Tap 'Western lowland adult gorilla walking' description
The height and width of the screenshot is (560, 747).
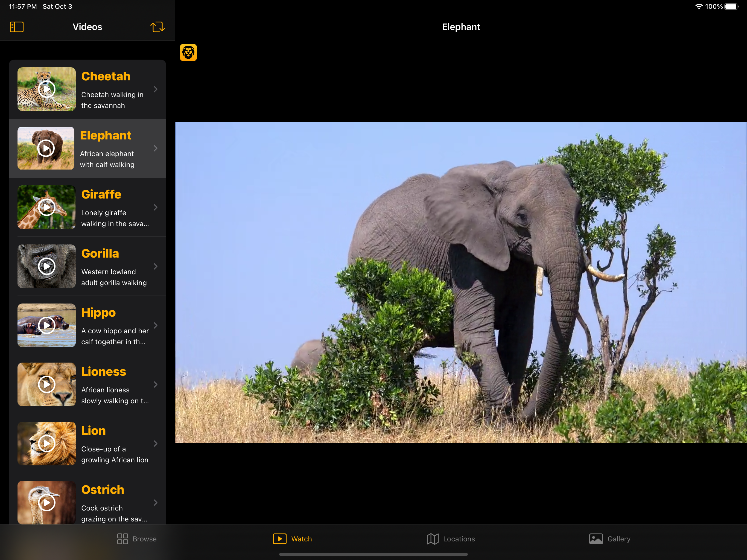tap(114, 277)
